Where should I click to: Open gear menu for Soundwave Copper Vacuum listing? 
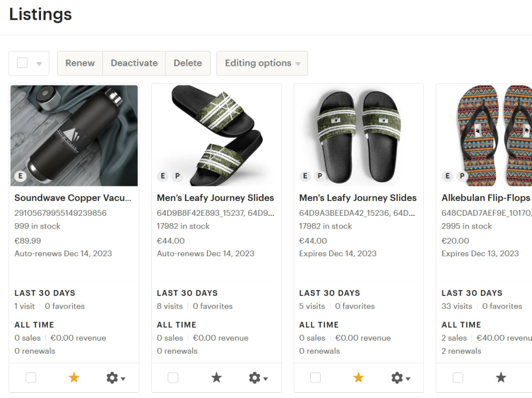pyautogui.click(x=115, y=378)
